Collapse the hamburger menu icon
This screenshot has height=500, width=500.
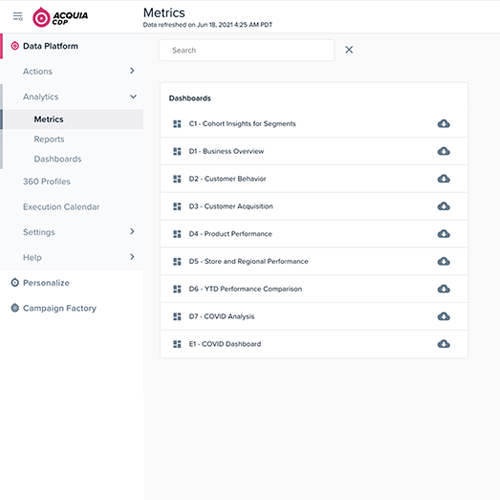tap(18, 16)
